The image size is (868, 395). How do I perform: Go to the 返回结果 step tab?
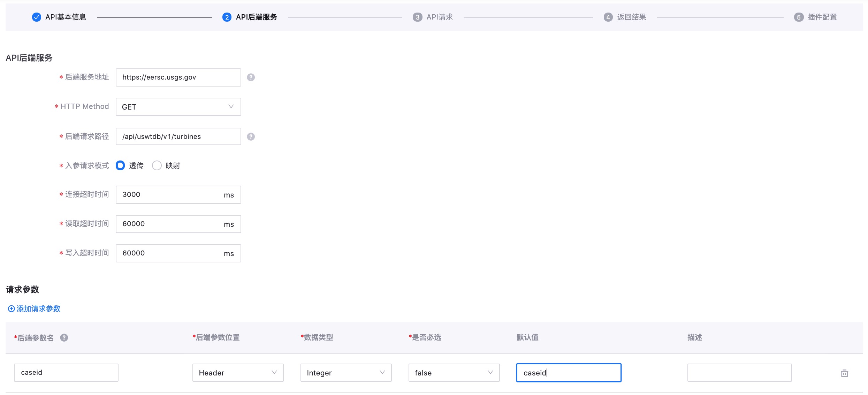[631, 17]
